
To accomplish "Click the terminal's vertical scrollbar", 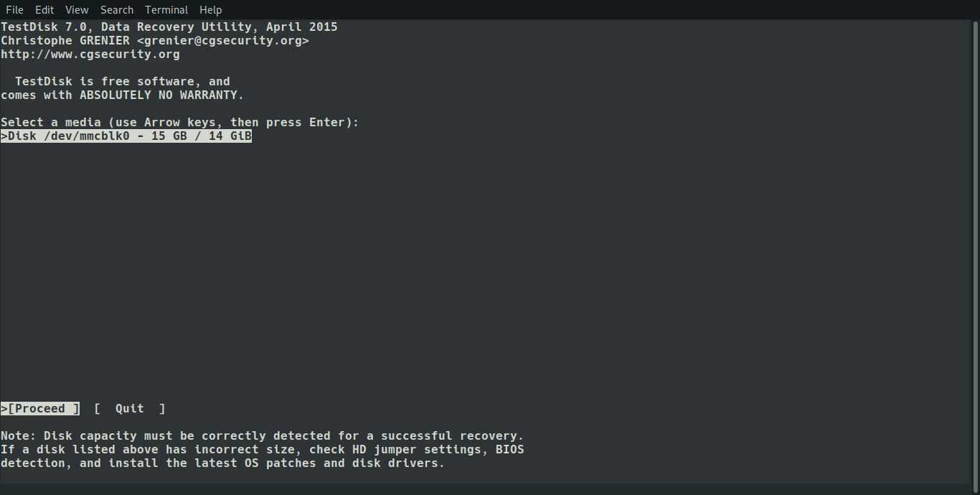I will (x=974, y=251).
